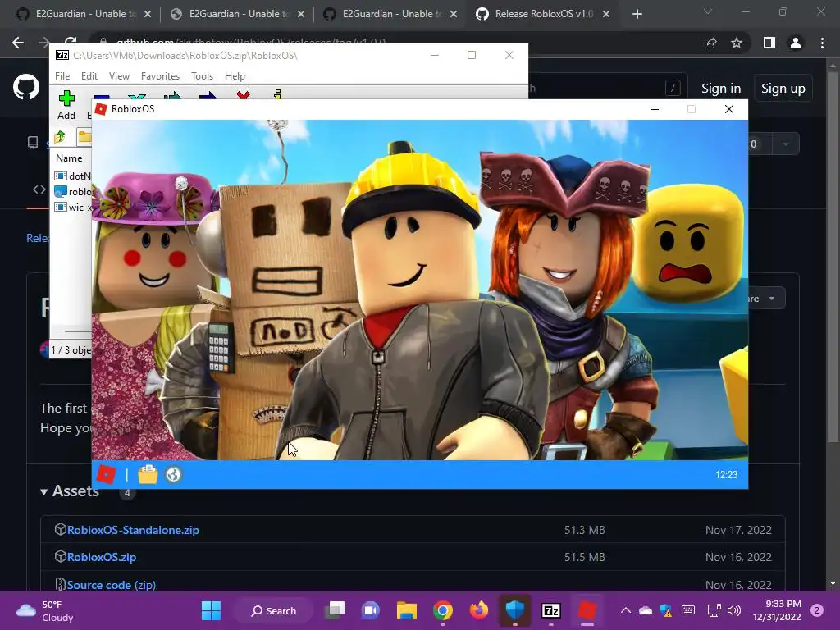Click the RobloxOS icon on the Windows taskbar
The image size is (840, 630).
[x=587, y=610]
